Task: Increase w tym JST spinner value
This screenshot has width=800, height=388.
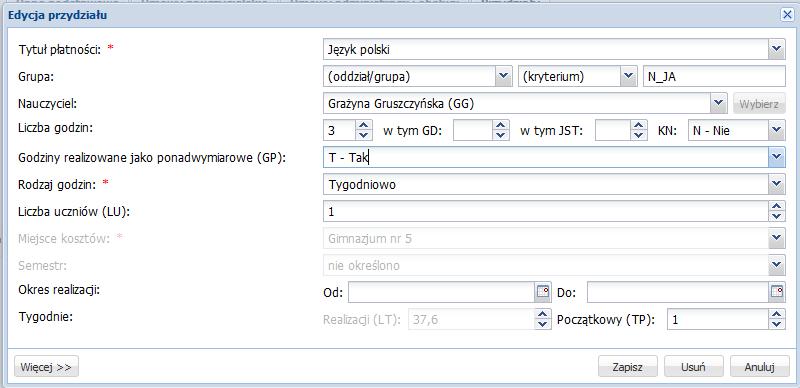Action: (x=638, y=126)
